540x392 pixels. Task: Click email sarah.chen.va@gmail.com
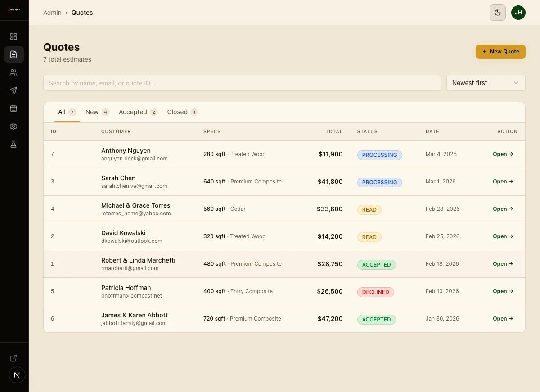coord(134,186)
